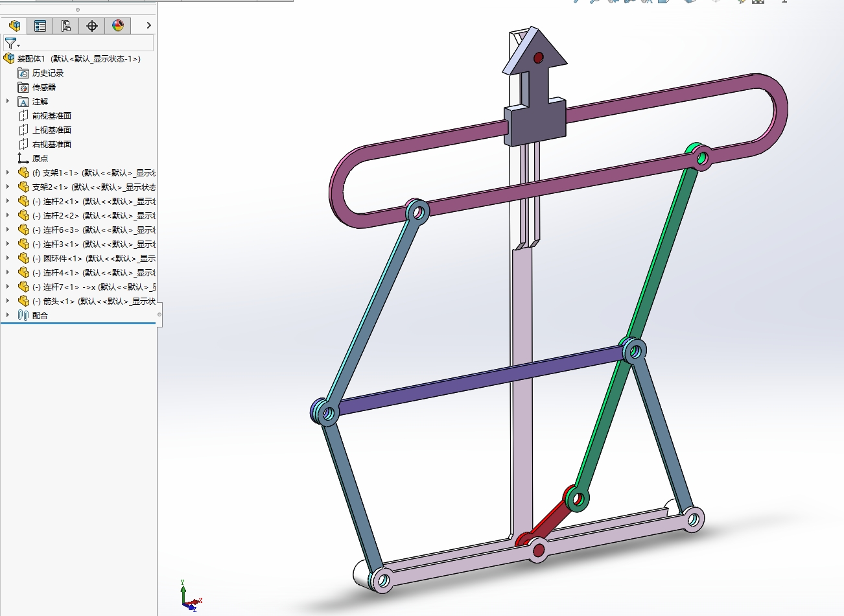Expand the 支架1<1> component node
The height and width of the screenshot is (616, 844).
pyautogui.click(x=8, y=172)
